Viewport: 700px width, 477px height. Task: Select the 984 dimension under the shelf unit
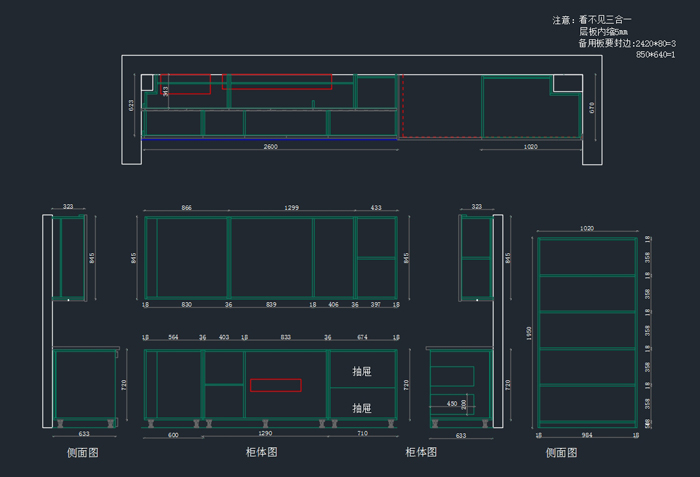[587, 435]
